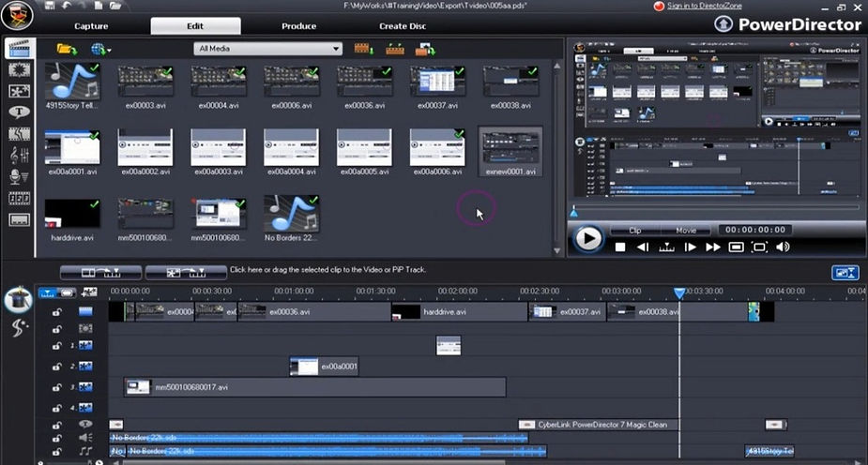Toggle lock on PiP track 3
The image size is (868, 465).
(x=56, y=387)
